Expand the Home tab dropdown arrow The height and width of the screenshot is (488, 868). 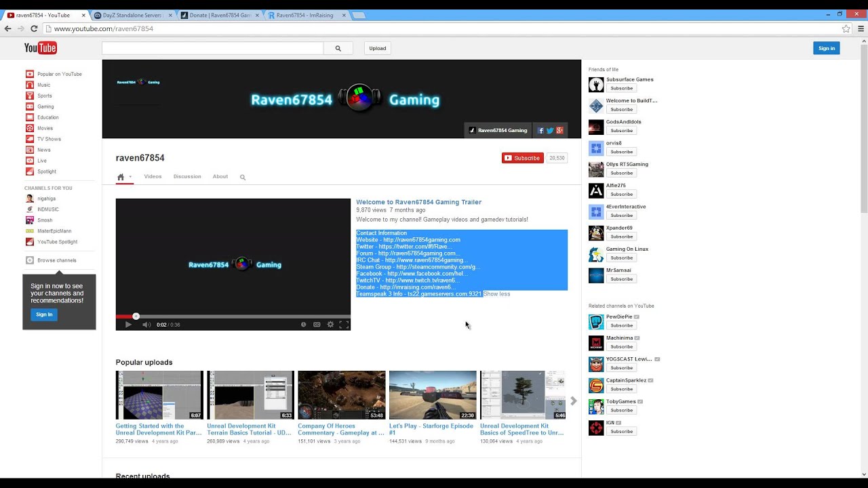(130, 177)
